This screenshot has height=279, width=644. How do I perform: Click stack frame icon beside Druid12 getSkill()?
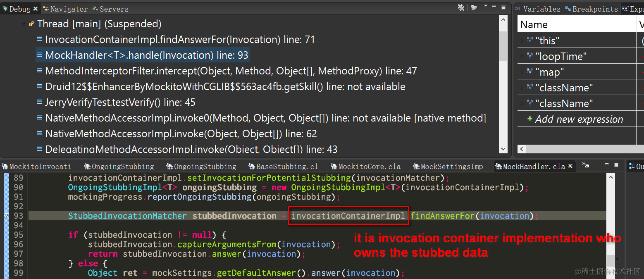coord(40,86)
